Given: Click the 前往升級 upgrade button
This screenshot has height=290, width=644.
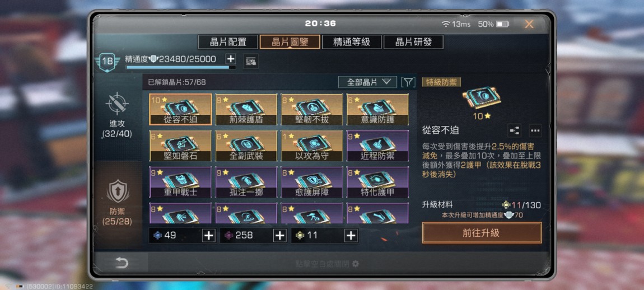Looking at the screenshot, I should [482, 233].
